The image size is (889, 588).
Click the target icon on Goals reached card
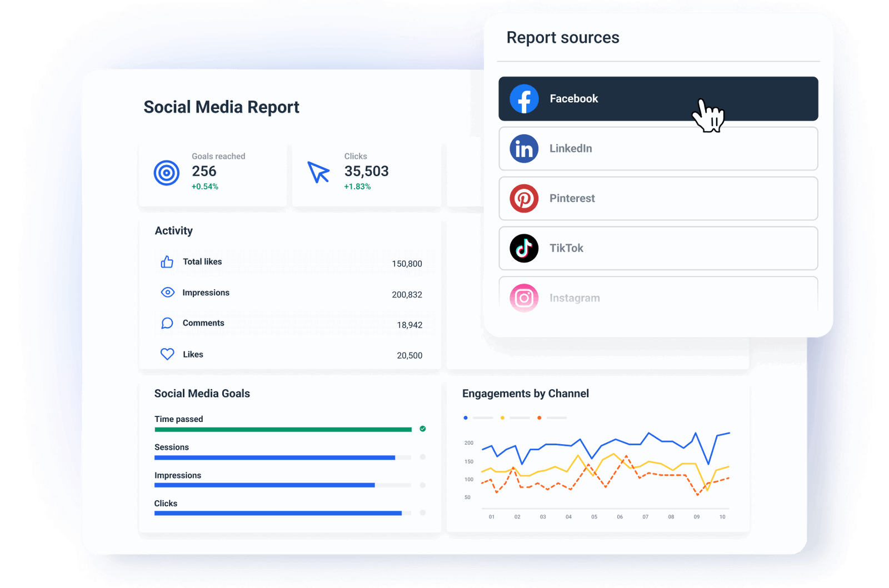(166, 172)
